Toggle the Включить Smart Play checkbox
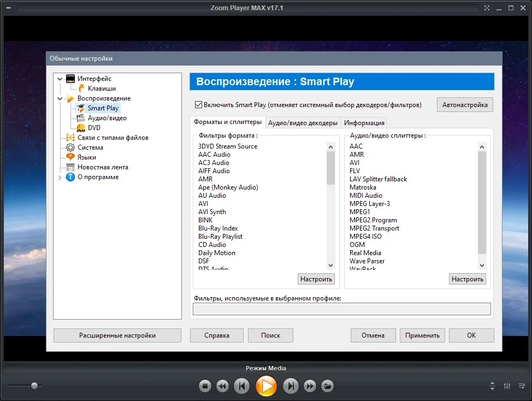Viewport: 532px width, 401px height. 198,105
